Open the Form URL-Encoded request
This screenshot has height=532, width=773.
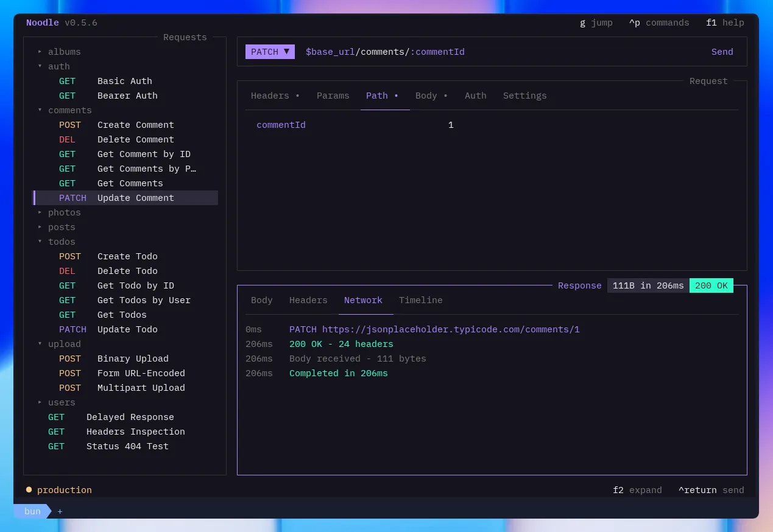[125, 373]
